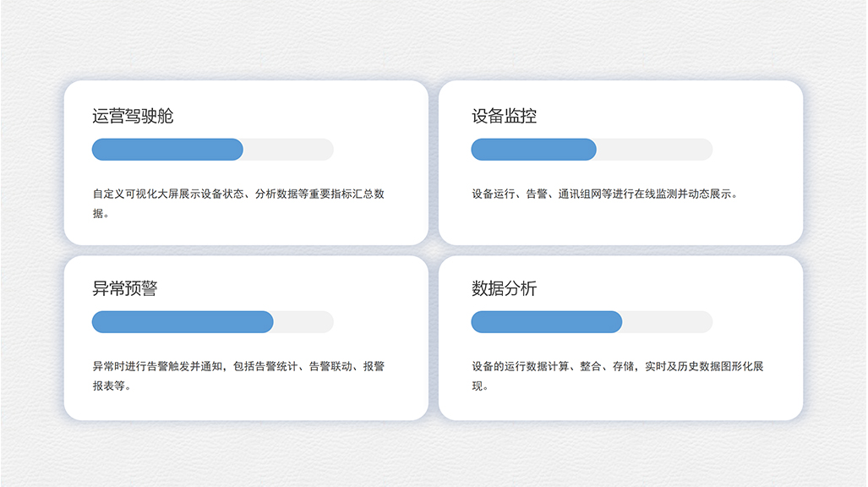Click gray unfilled track of 异常预警 bar

[x=303, y=322]
